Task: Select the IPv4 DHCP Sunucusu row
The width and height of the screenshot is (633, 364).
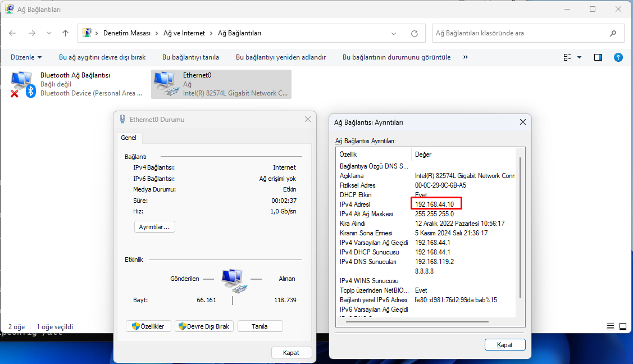Action: pos(426,252)
